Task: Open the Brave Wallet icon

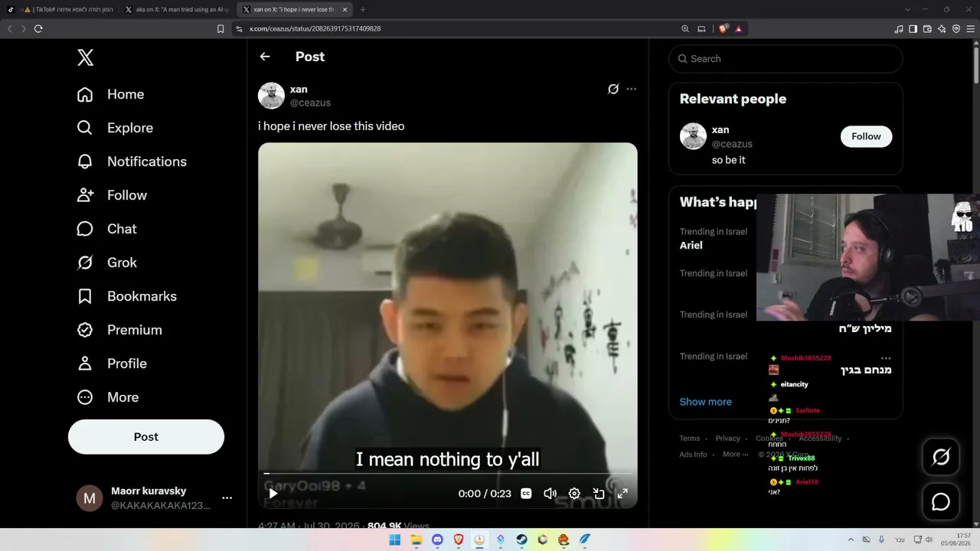Action: point(927,29)
